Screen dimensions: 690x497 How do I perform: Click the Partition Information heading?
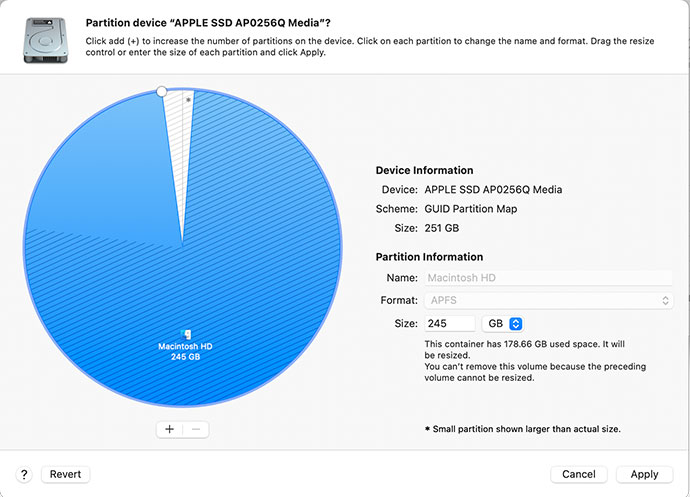click(429, 257)
